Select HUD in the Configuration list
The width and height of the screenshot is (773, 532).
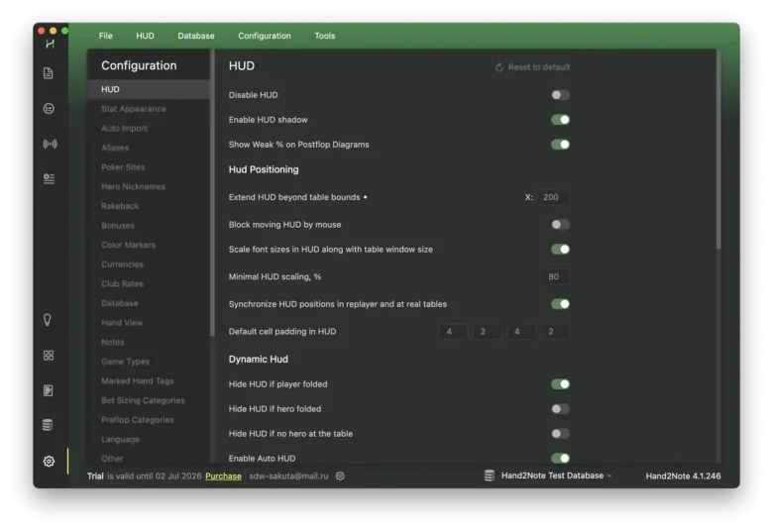point(149,89)
